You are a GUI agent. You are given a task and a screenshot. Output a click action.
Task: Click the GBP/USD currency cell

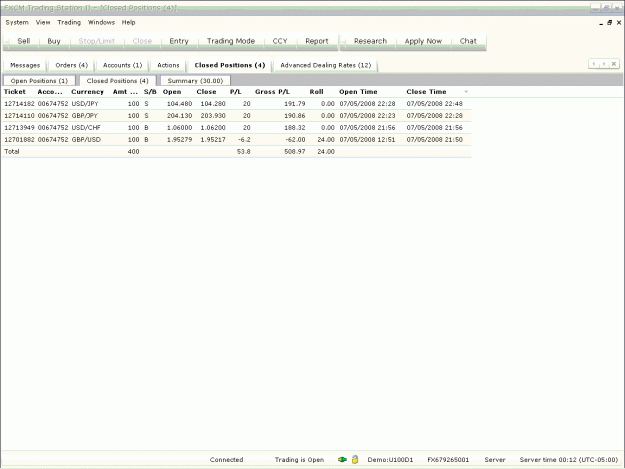(x=86, y=139)
